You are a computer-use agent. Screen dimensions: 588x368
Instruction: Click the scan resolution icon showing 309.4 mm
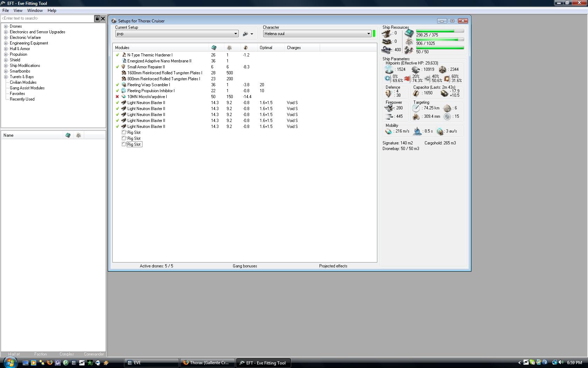[x=416, y=117]
